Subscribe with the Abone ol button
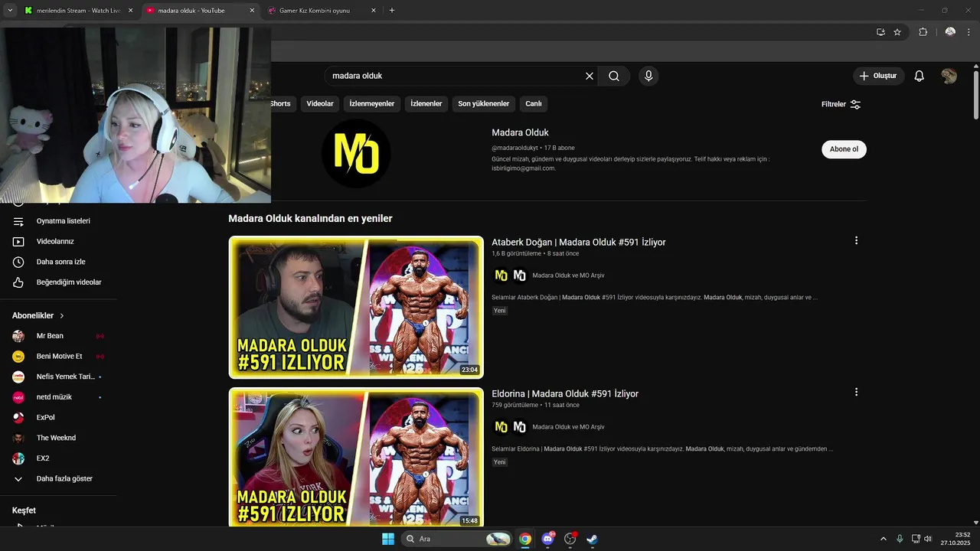 click(844, 149)
